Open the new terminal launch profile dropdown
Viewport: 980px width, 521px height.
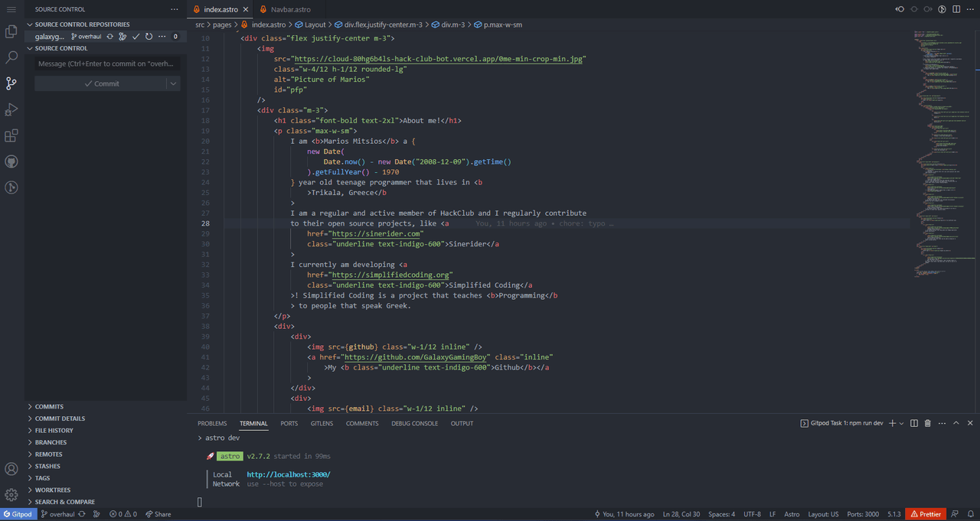[901, 423]
